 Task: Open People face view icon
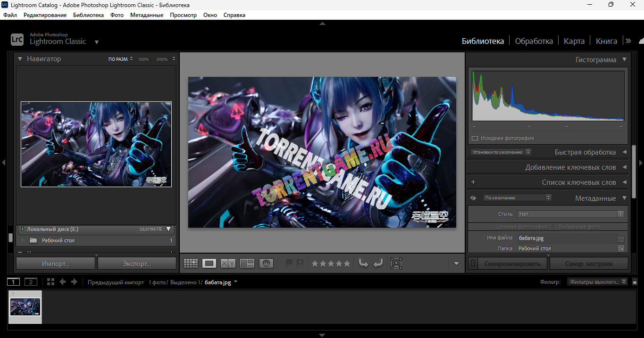266,264
